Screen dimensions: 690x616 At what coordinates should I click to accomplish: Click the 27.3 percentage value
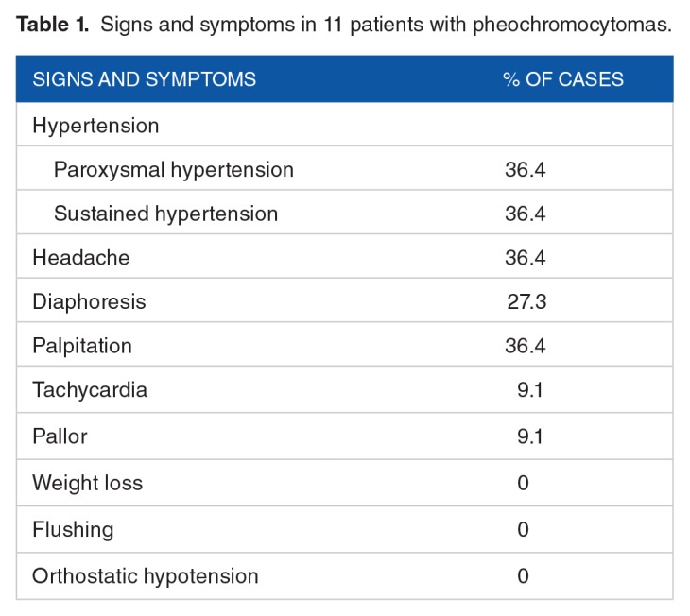tap(526, 302)
